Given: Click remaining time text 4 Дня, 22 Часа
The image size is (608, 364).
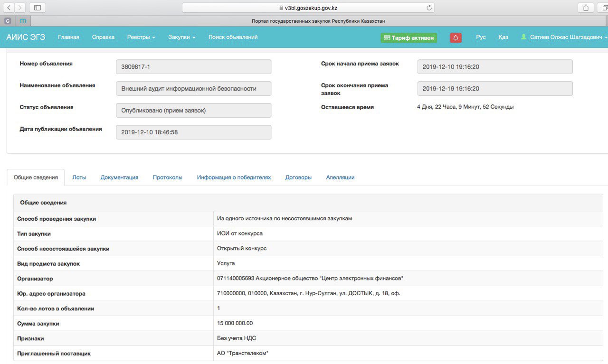Looking at the screenshot, I should pos(465,107).
